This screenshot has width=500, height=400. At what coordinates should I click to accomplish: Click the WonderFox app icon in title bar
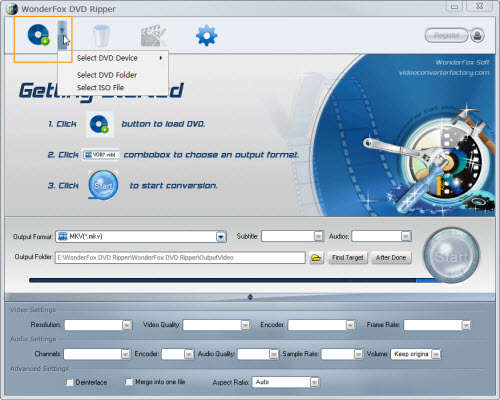(x=12, y=9)
